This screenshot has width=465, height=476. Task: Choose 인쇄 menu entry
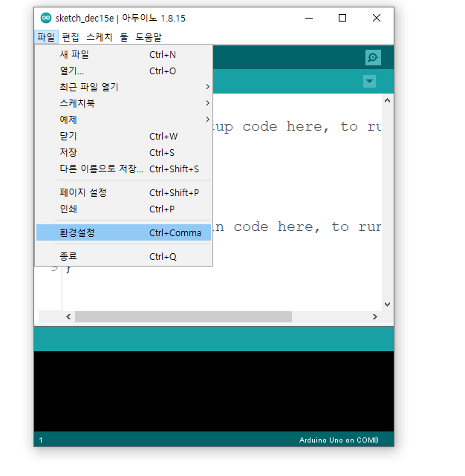123,209
